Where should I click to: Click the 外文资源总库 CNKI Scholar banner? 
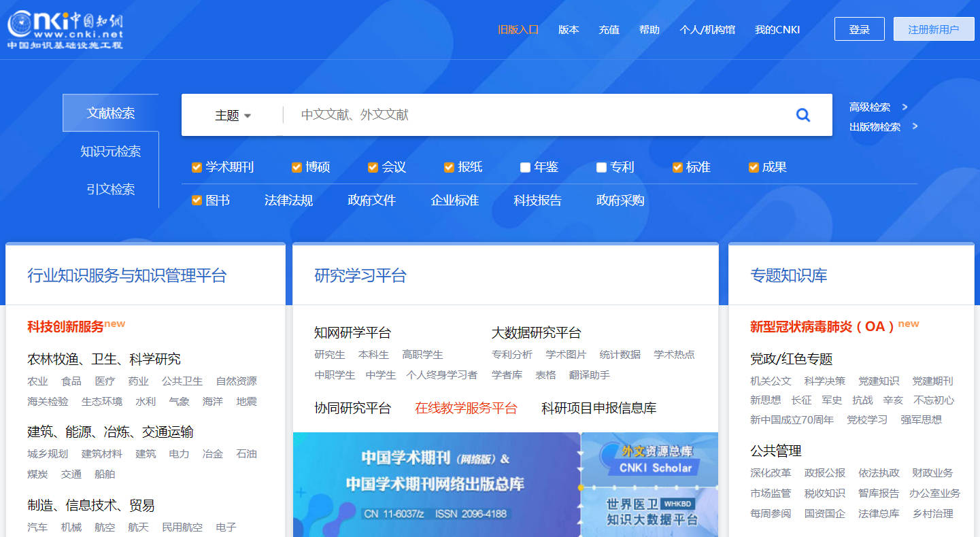tap(650, 460)
